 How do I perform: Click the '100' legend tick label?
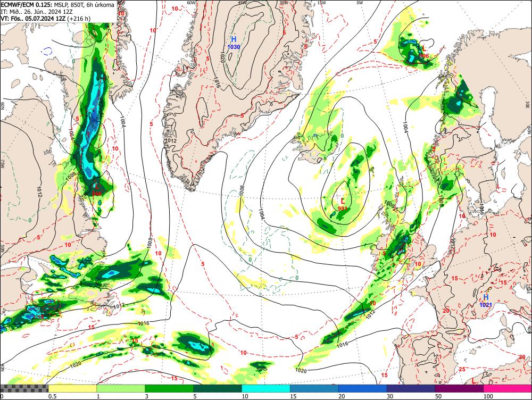488,396
